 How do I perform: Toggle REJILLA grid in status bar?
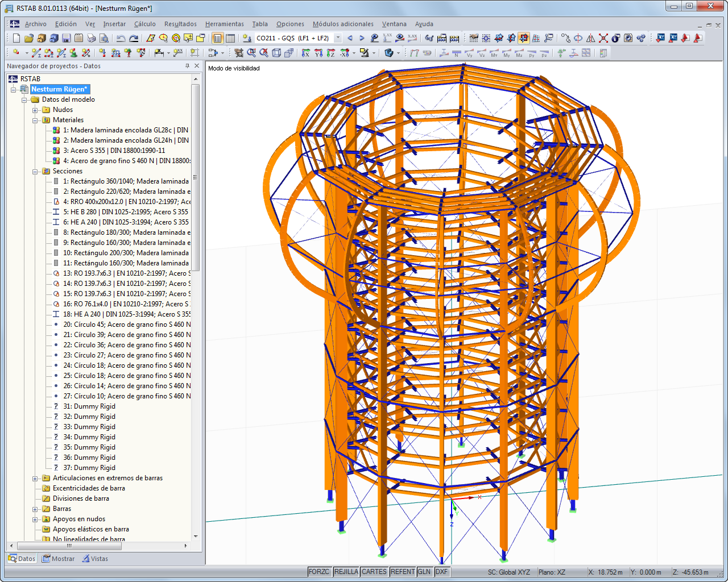346,572
